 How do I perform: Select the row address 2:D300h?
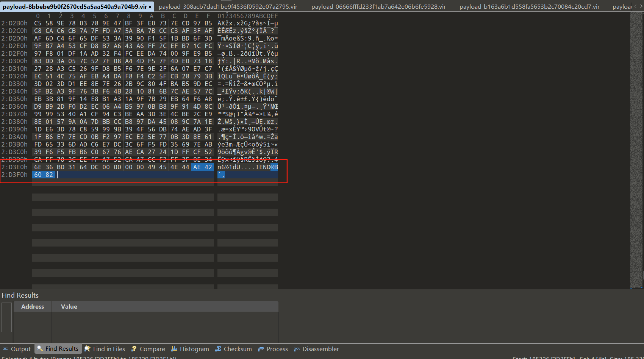(x=14, y=61)
